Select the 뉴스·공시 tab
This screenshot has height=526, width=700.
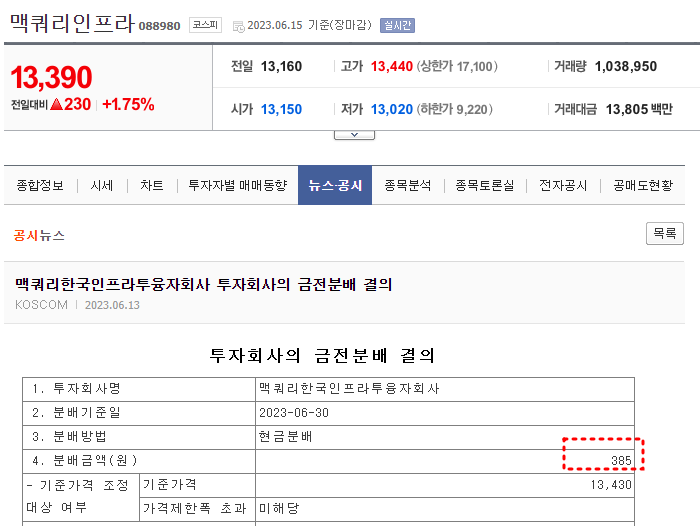(x=335, y=185)
